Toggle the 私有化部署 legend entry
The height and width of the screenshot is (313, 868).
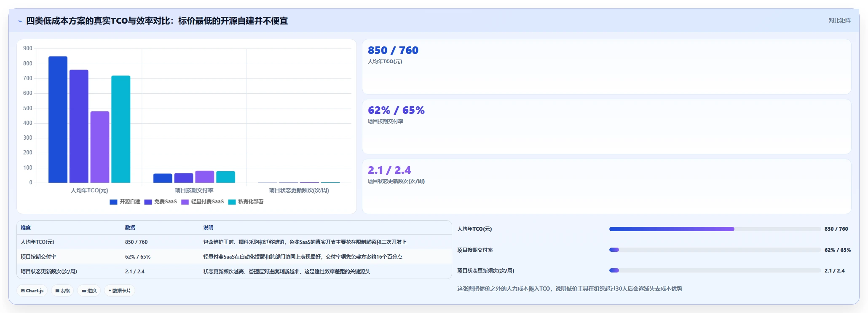[x=246, y=202]
